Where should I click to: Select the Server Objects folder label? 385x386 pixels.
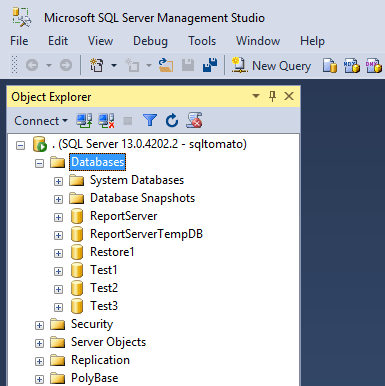[x=108, y=342]
